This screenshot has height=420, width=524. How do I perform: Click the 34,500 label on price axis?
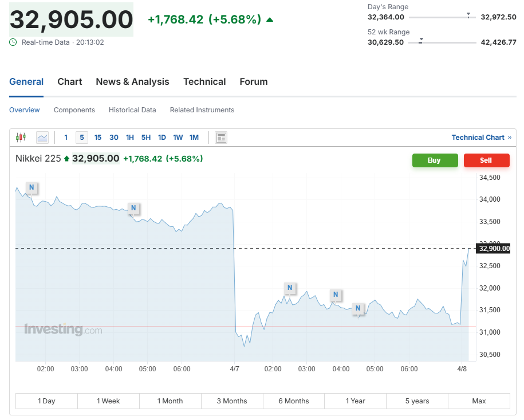(490, 178)
